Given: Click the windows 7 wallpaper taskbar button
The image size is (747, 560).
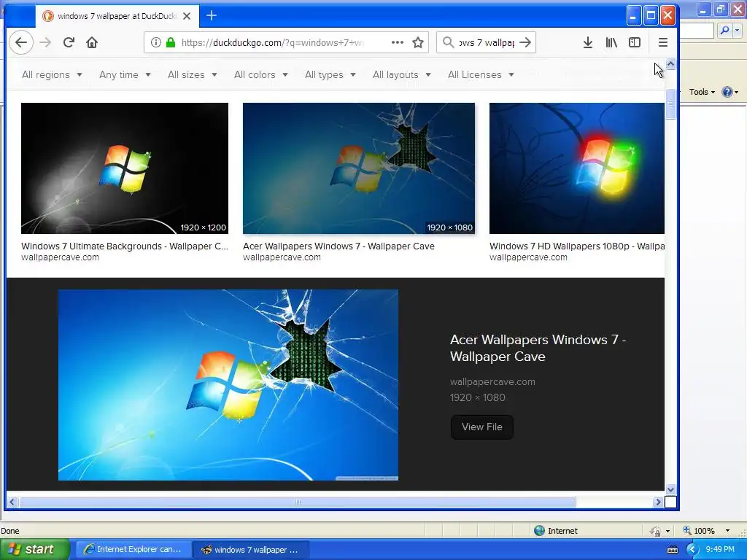Looking at the screenshot, I should (251, 550).
